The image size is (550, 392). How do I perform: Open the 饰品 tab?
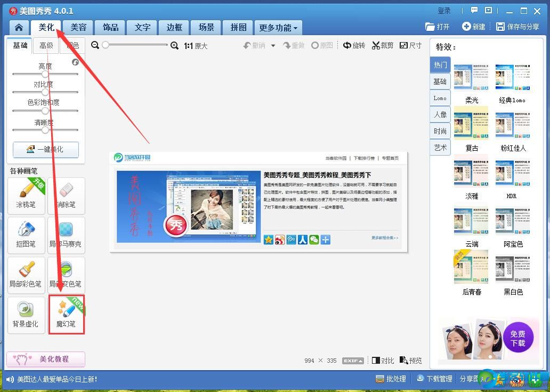[110, 27]
